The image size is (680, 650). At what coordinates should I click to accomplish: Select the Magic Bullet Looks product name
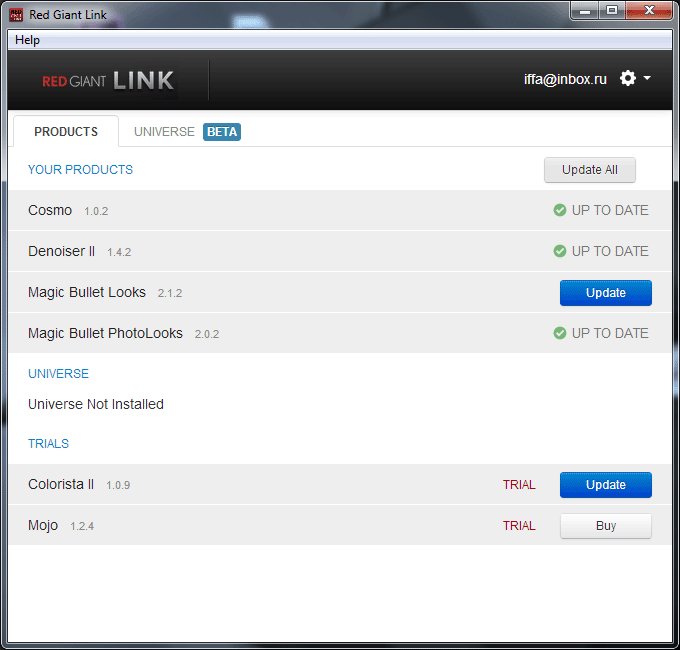pos(87,292)
